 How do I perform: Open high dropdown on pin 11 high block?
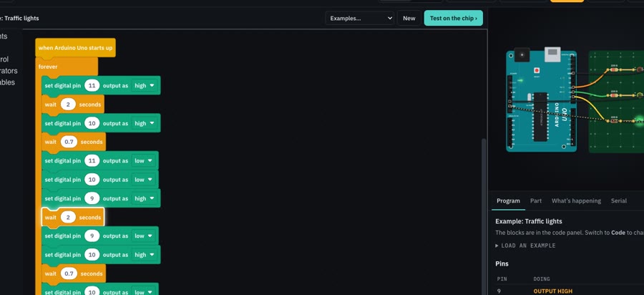[x=145, y=85]
